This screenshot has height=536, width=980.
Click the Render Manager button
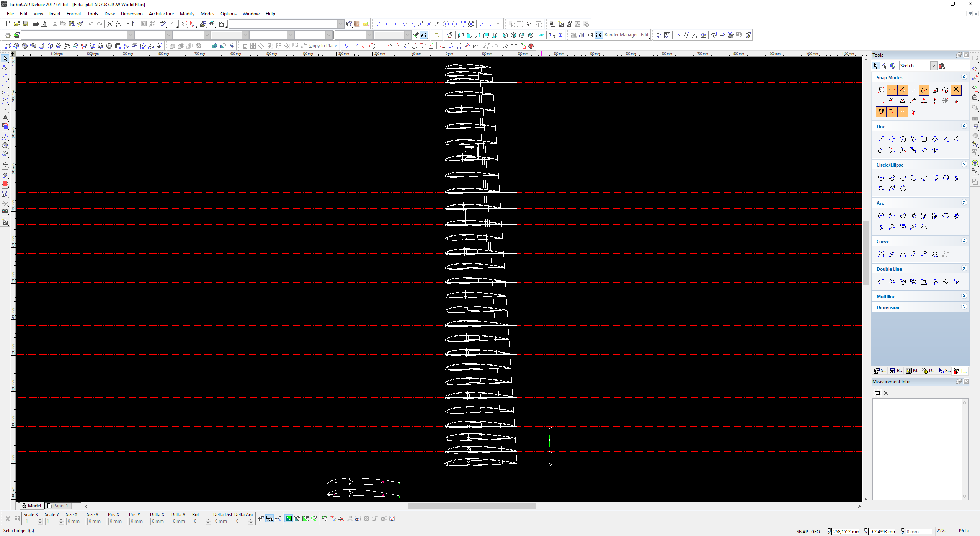pyautogui.click(x=621, y=35)
